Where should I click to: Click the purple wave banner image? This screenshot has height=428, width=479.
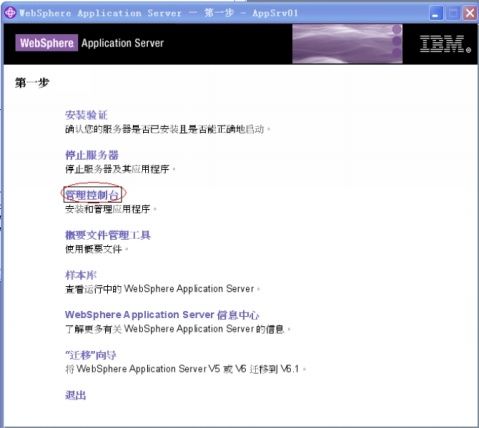(x=347, y=44)
